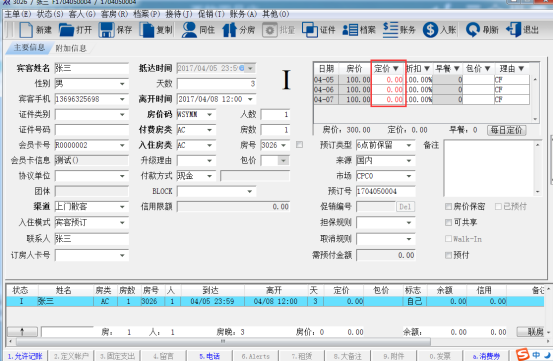This screenshot has height=362, width=553.
Task: Click the Sogou input method tray icon
Action: point(522,355)
